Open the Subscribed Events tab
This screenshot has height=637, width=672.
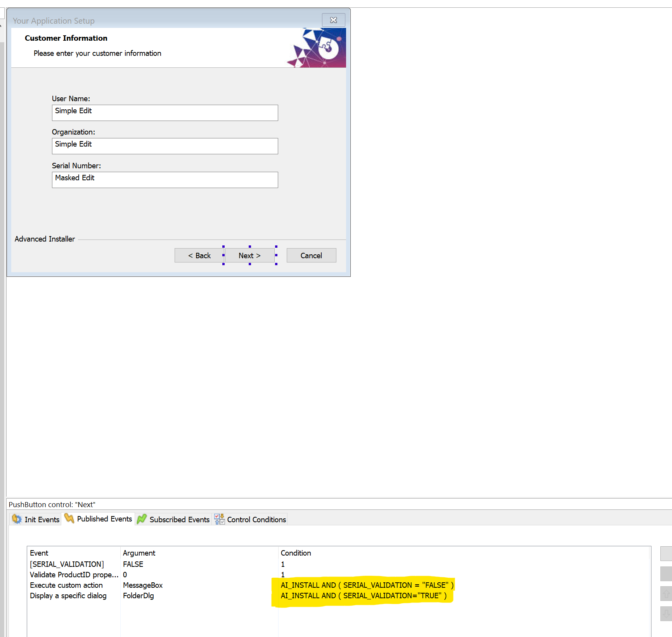[173, 520]
